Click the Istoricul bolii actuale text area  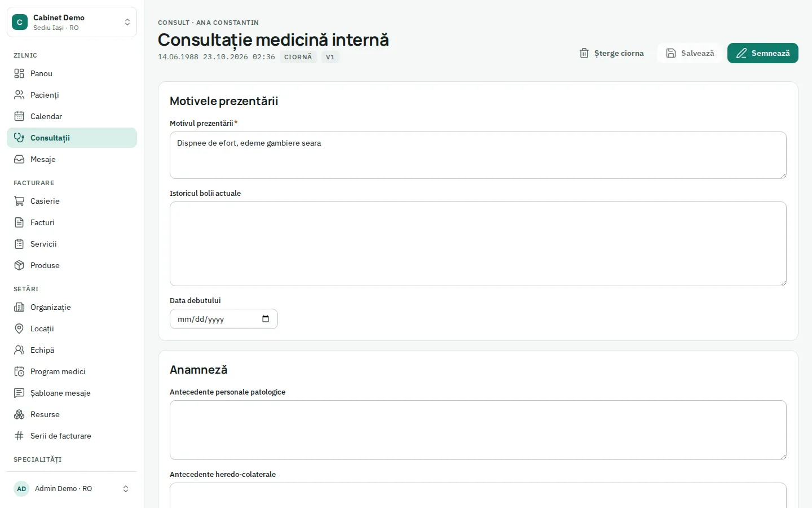[x=478, y=244]
